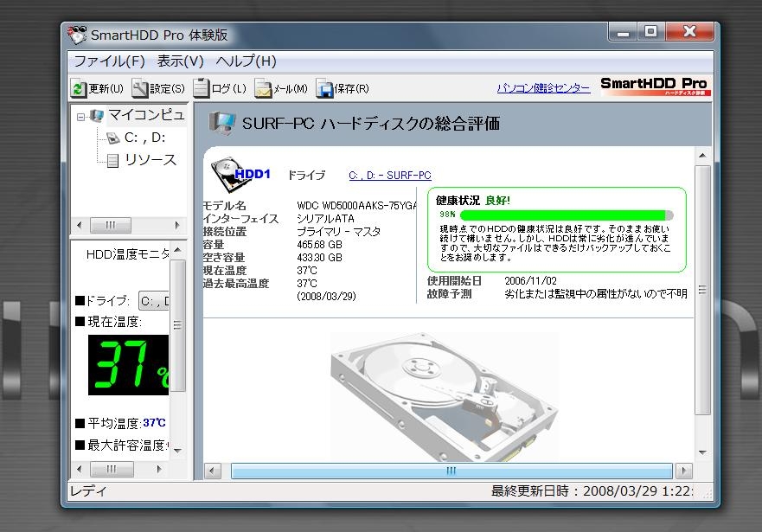Open the ドライブ drive combo box
Image resolution: width=762 pixels, height=532 pixels.
coord(154,301)
